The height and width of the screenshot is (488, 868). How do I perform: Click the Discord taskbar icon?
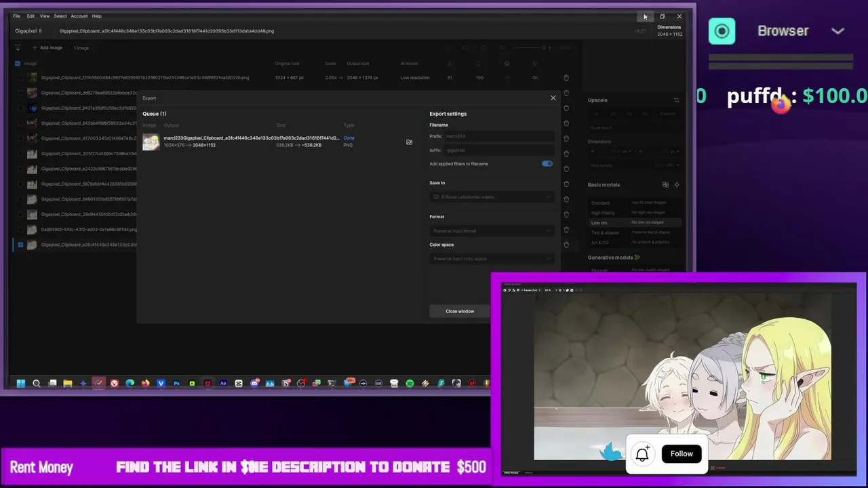254,384
